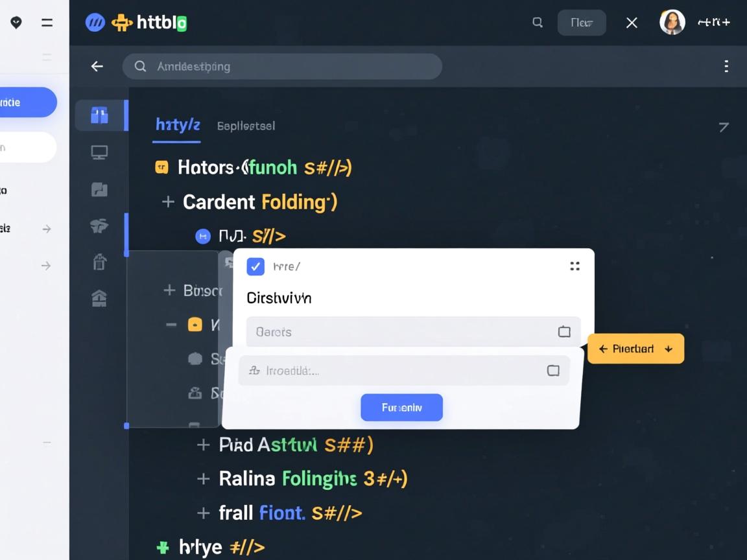
Task: Switch to the hztylz tab
Action: point(178,125)
